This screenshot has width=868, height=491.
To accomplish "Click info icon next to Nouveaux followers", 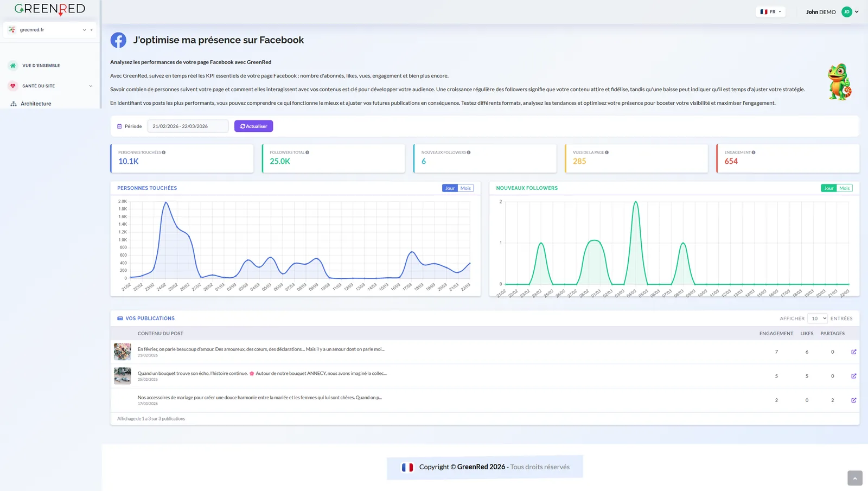I will click(x=469, y=152).
